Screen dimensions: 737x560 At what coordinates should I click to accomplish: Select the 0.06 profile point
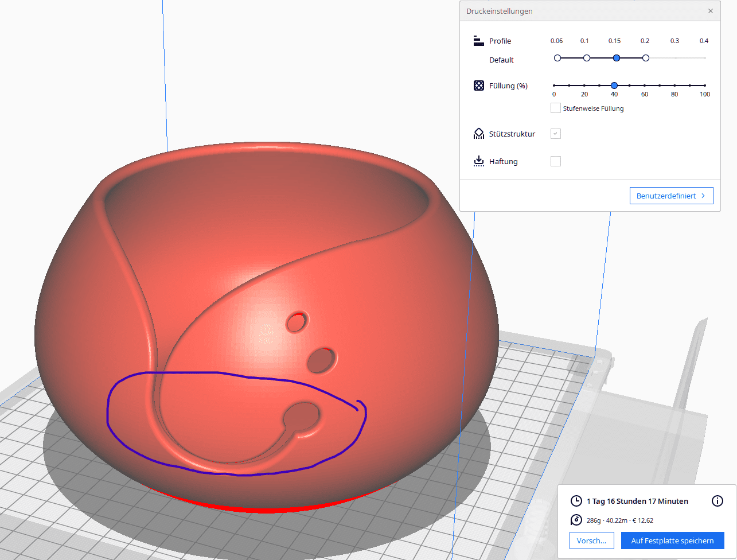click(x=557, y=58)
